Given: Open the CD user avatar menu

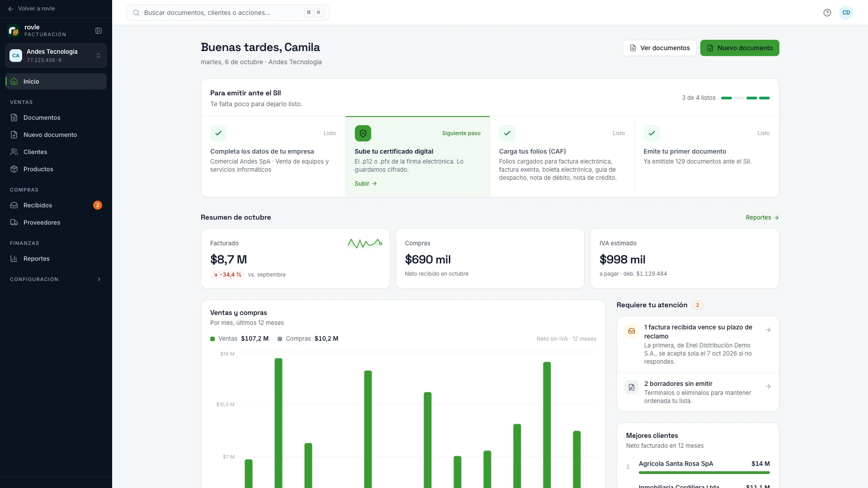Looking at the screenshot, I should [846, 13].
